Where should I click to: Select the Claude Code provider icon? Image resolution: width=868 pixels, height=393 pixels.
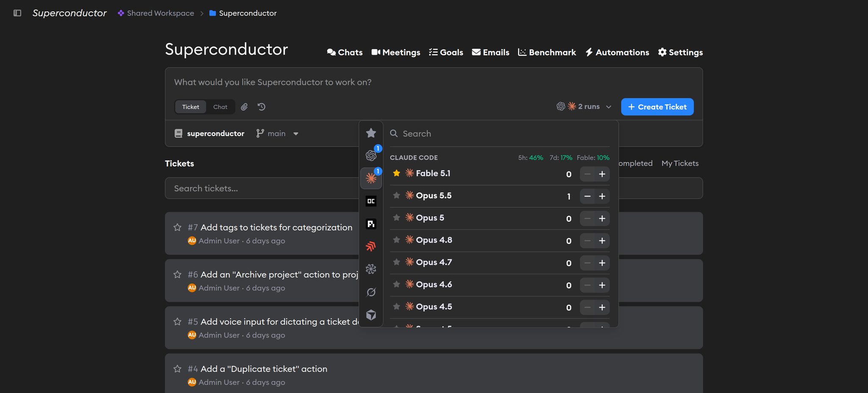coord(371,178)
